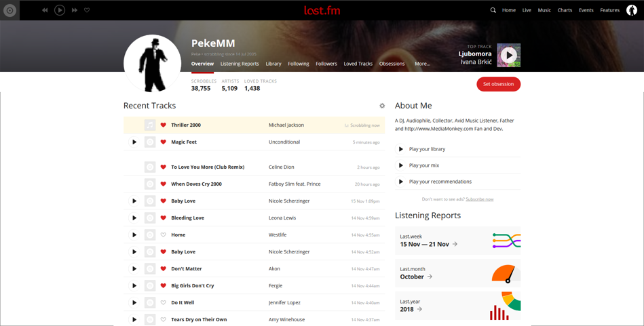This screenshot has width=644, height=326.
Task: Expand the More... profile menu
Action: tap(422, 64)
